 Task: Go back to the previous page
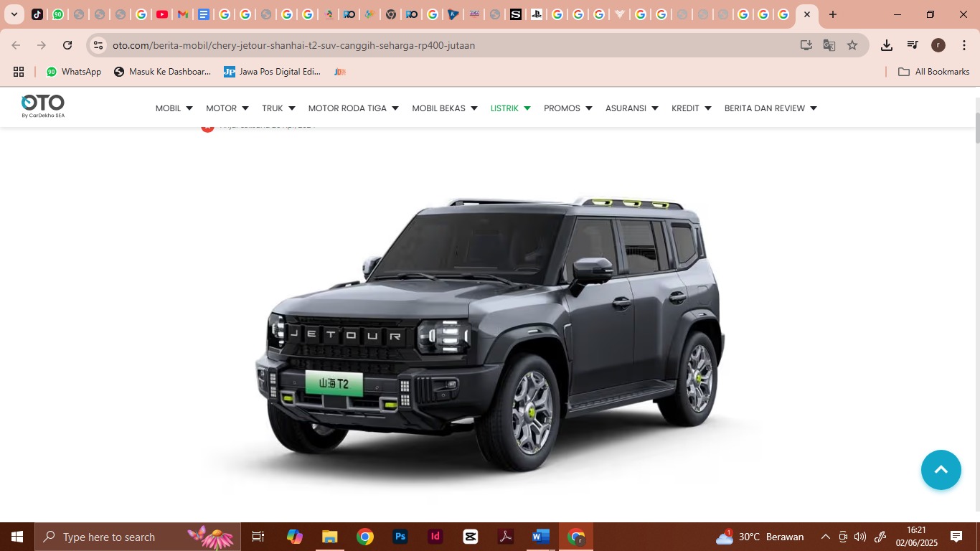point(16,45)
